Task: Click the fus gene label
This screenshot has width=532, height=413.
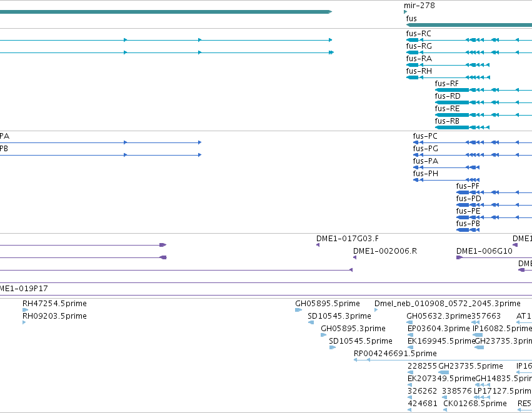Action: click(x=411, y=18)
